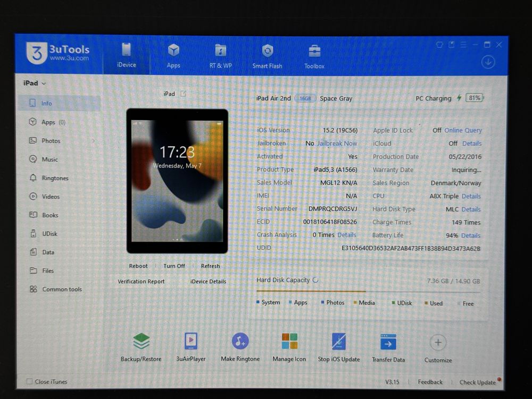Click the 81% battery indicator
532x399 pixels.
point(475,98)
